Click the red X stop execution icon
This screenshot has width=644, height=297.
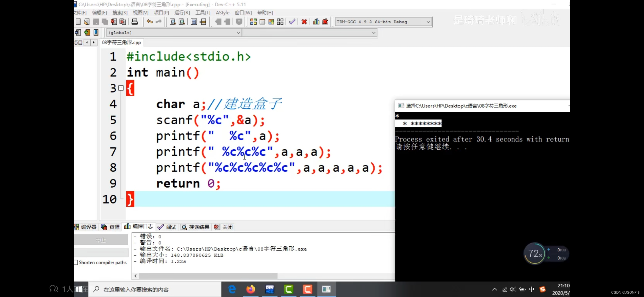coord(304,22)
